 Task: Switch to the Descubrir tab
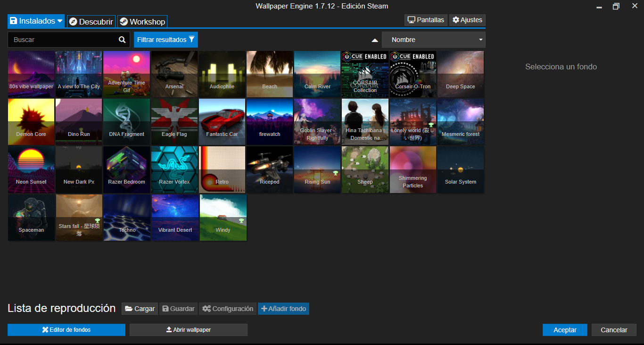91,21
